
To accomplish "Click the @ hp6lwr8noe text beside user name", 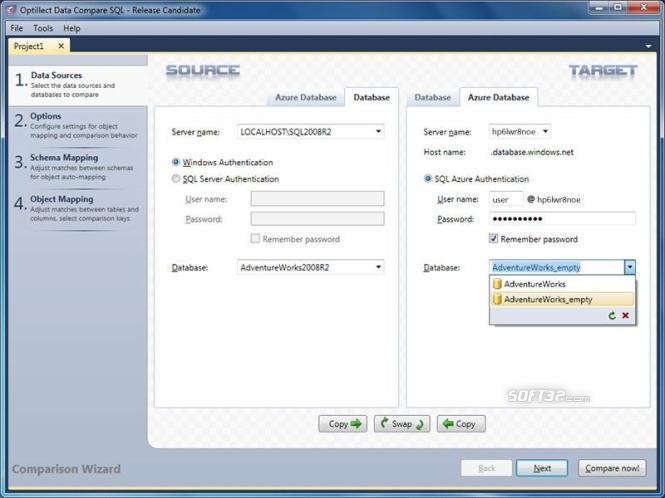I will pyautogui.click(x=553, y=199).
